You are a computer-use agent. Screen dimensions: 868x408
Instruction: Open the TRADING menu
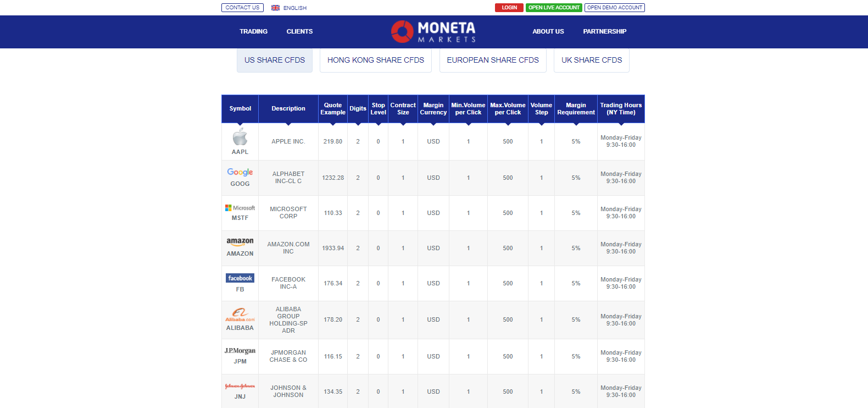pyautogui.click(x=253, y=31)
